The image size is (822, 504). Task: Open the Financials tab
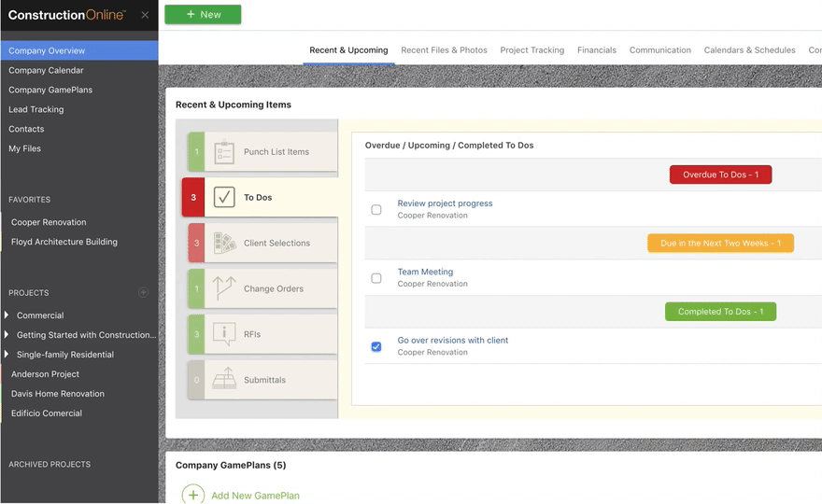597,50
